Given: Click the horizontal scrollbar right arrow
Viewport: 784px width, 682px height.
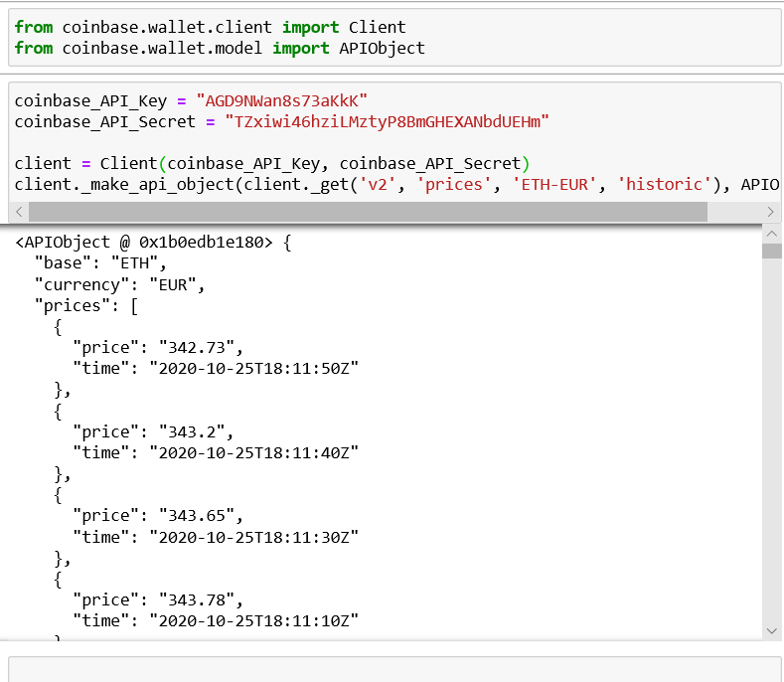Looking at the screenshot, I should 771,212.
